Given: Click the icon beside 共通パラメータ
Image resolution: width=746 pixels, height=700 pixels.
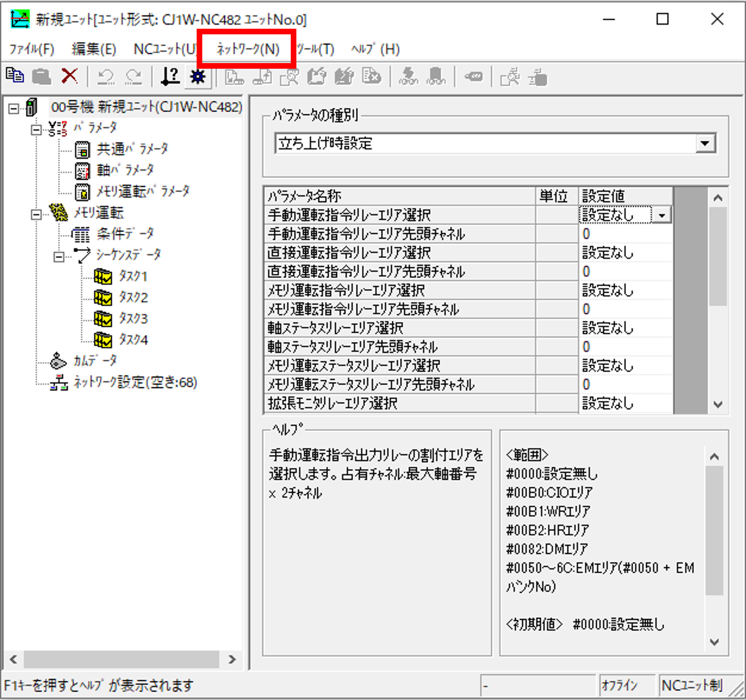Looking at the screenshot, I should click(82, 149).
